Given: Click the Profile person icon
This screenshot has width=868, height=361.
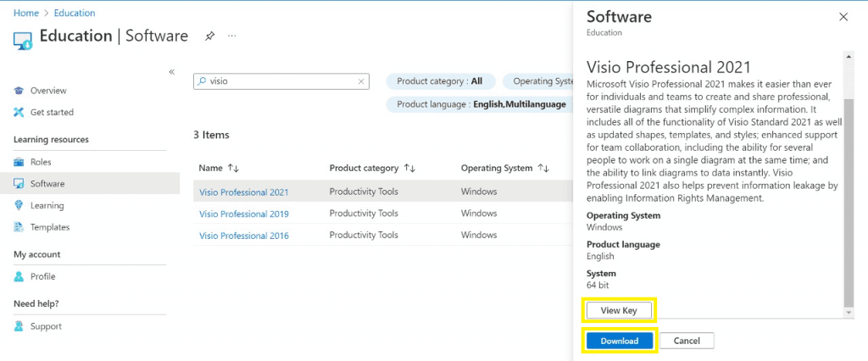Looking at the screenshot, I should (19, 276).
